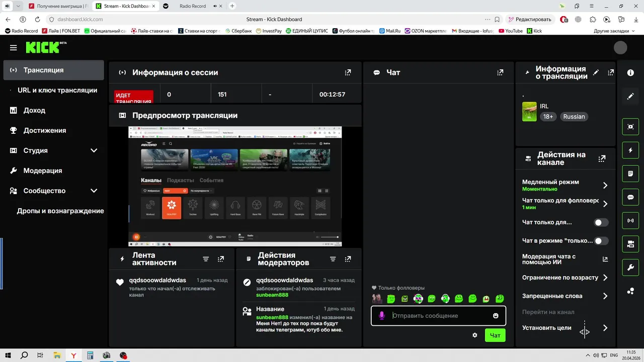Viewport: 644px width, 362px height.
Task: Open Дропы и вознаграждение page
Action: [53, 211]
